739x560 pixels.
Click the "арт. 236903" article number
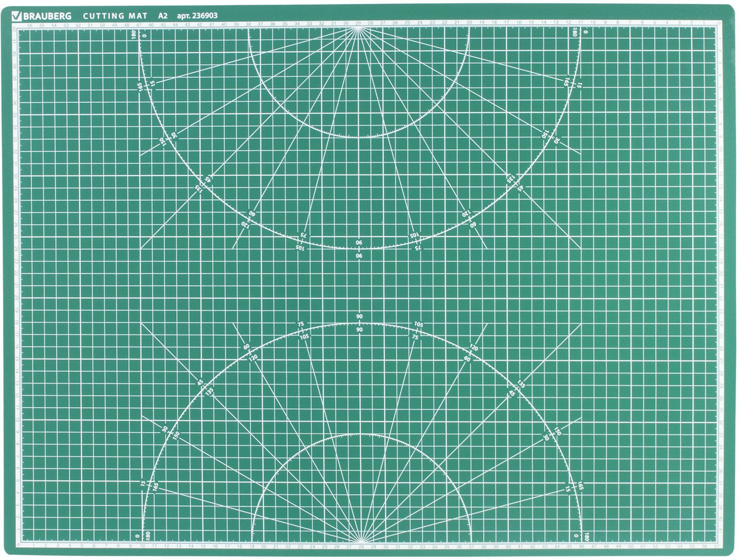(197, 16)
